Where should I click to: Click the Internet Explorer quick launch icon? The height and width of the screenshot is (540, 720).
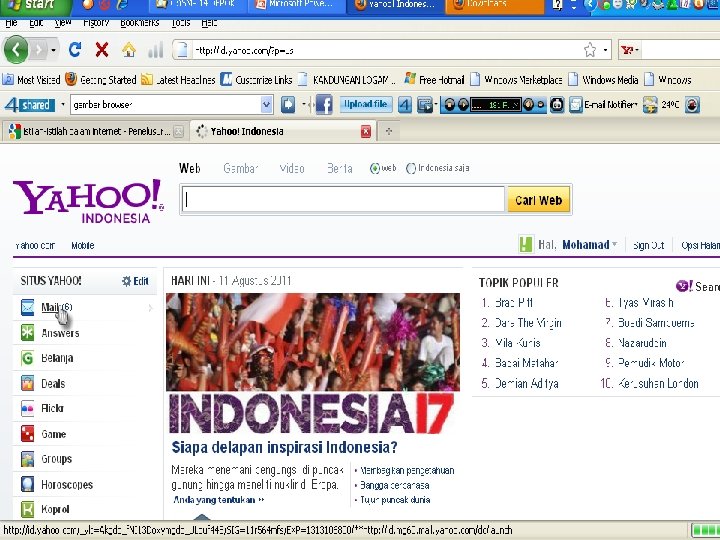point(122,5)
